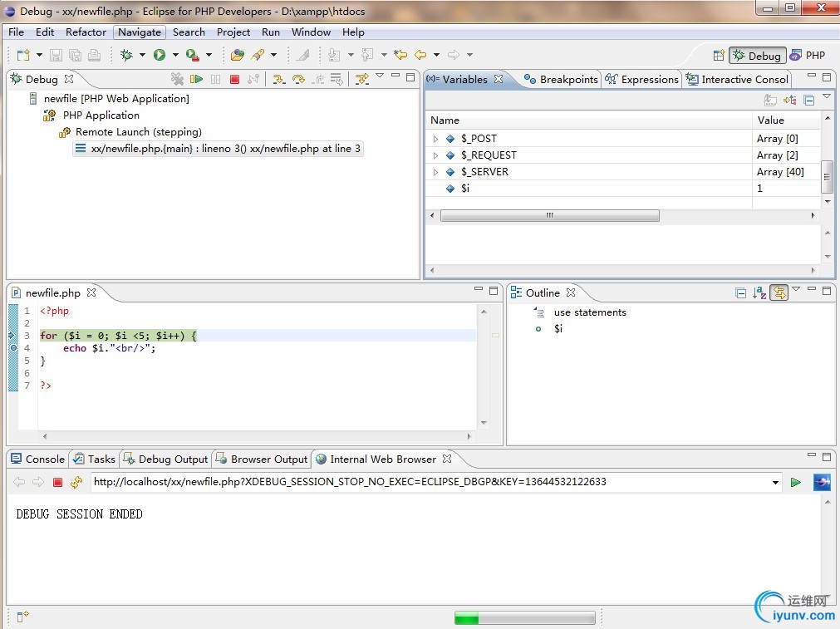Close the newfile.php editor tab
Screen dimensions: 840x629
(x=91, y=292)
